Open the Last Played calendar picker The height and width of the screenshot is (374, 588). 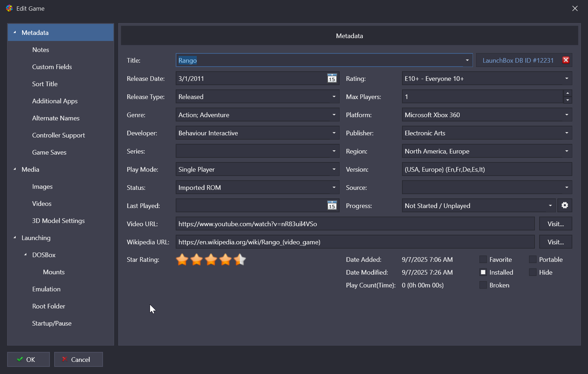(332, 206)
